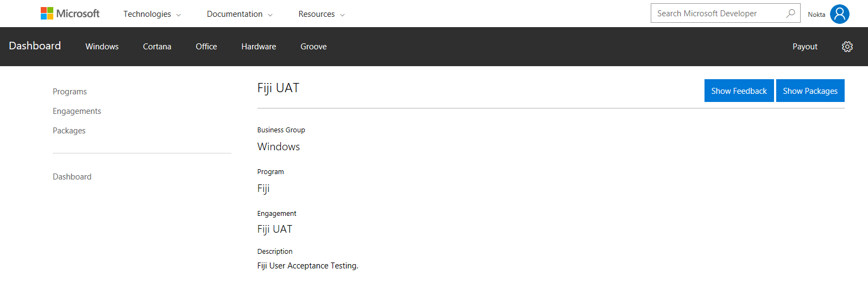The height and width of the screenshot is (301, 868).
Task: Go to the Hardware section
Action: (259, 47)
